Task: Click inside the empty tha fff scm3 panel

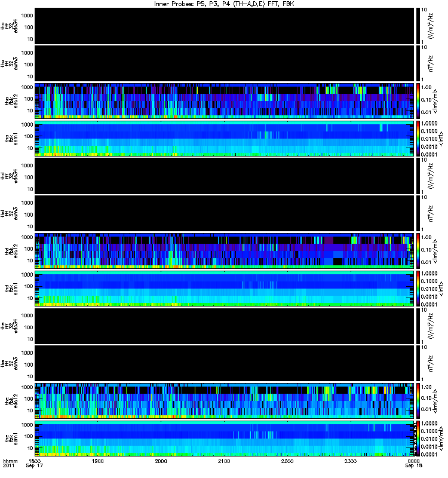Action: 225,63
